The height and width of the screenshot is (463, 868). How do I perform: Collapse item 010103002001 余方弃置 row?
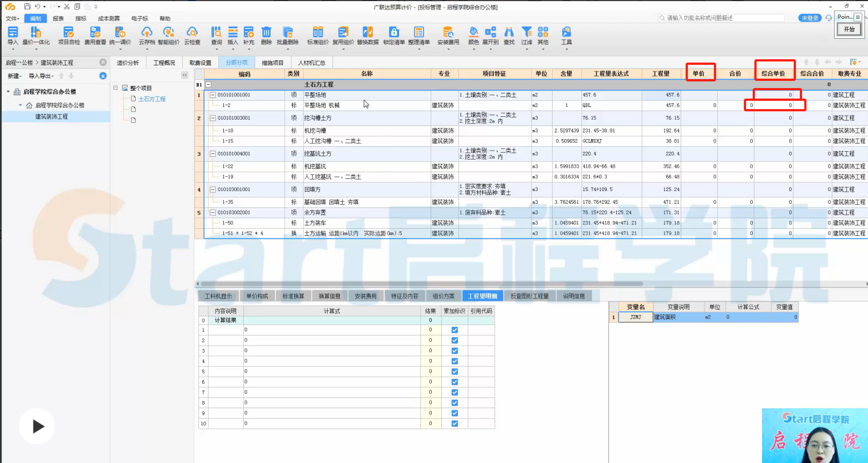[x=213, y=213]
